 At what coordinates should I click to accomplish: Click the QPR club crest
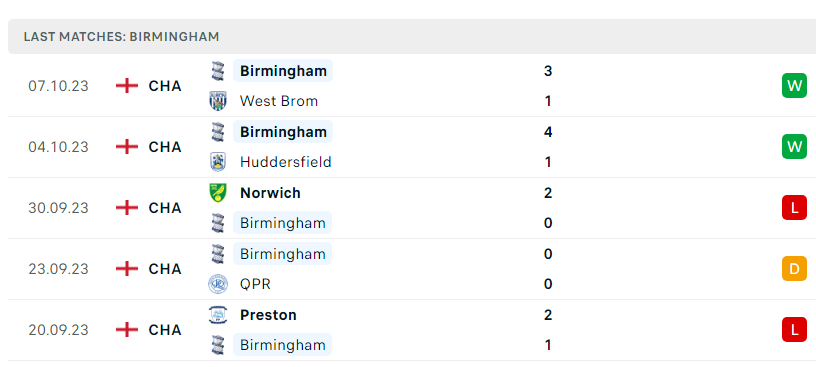coord(218,284)
